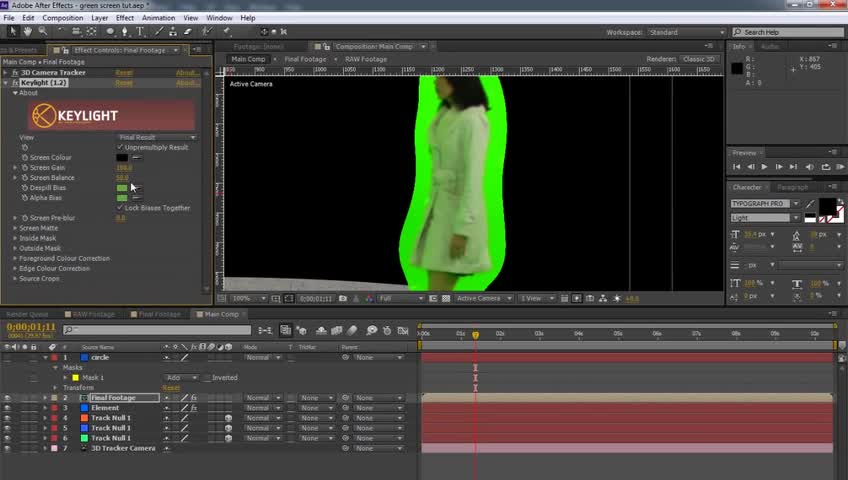Image resolution: width=848 pixels, height=480 pixels.
Task: Open Mask 1 mode dropdown (Add)
Action: point(181,377)
